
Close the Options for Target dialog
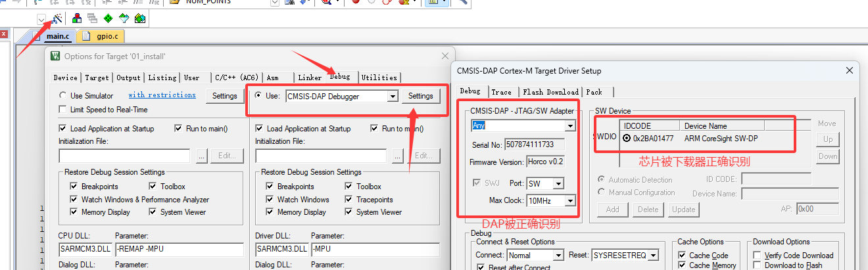[445, 56]
